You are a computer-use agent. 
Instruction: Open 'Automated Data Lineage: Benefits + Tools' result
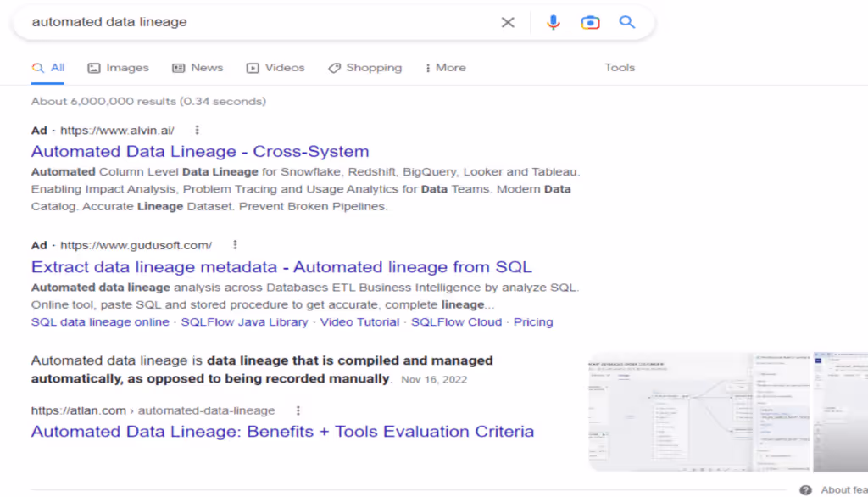(282, 432)
